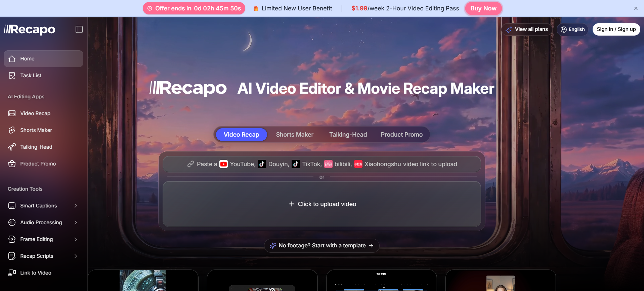This screenshot has height=291, width=644.
Task: Expand the Recap Scripts submenu chevron
Action: coord(76,256)
